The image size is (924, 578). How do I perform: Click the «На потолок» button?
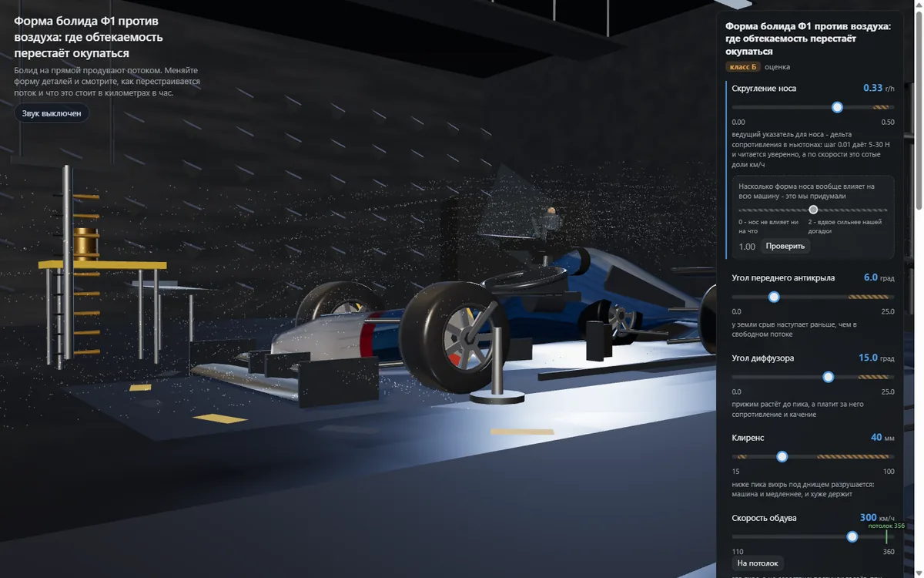pos(758,563)
